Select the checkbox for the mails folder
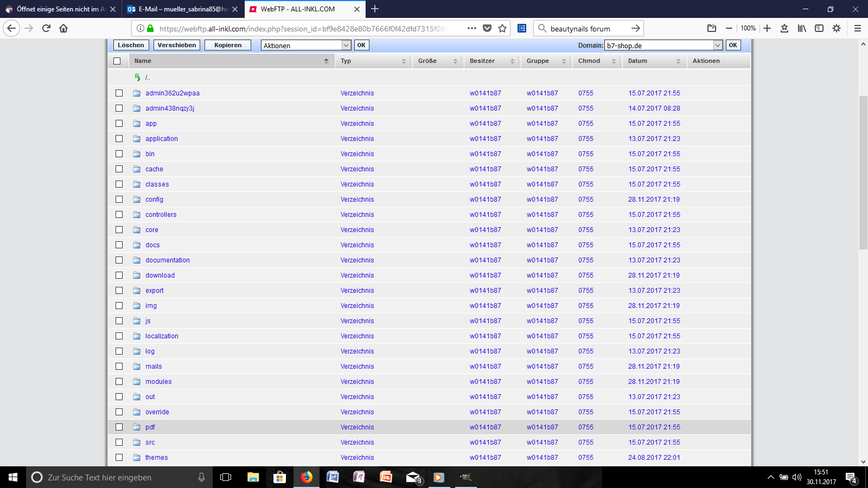This screenshot has width=868, height=488. point(119,367)
